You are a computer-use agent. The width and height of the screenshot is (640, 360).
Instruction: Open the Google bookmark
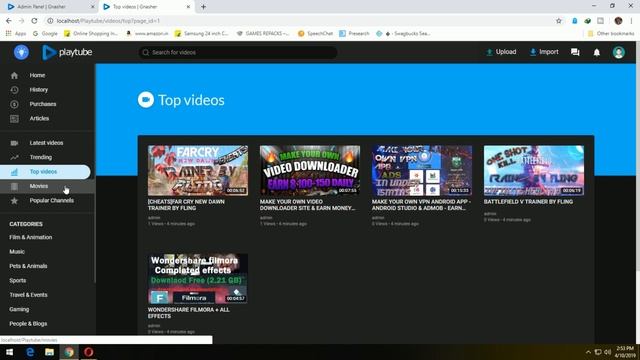(45, 33)
